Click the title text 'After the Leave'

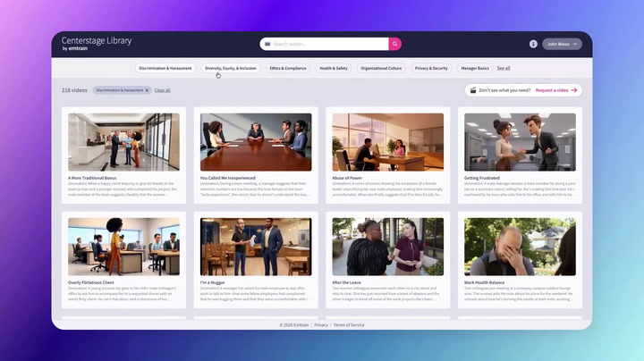(347, 282)
